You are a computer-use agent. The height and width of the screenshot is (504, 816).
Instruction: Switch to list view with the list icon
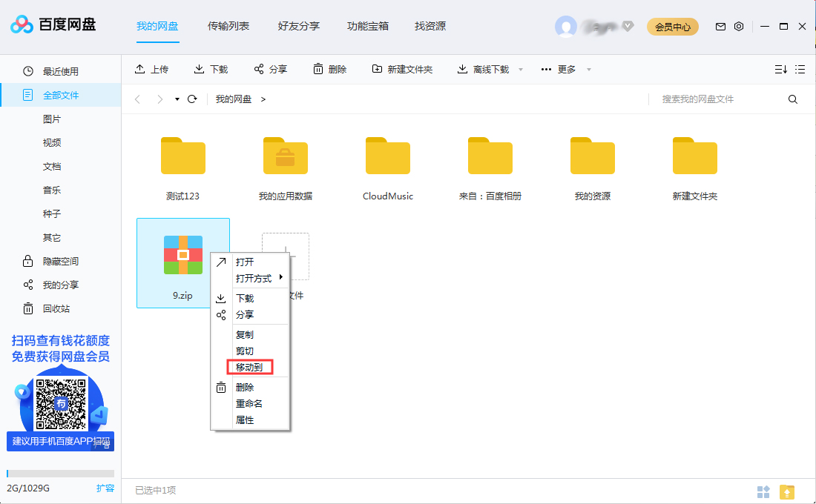tap(800, 69)
